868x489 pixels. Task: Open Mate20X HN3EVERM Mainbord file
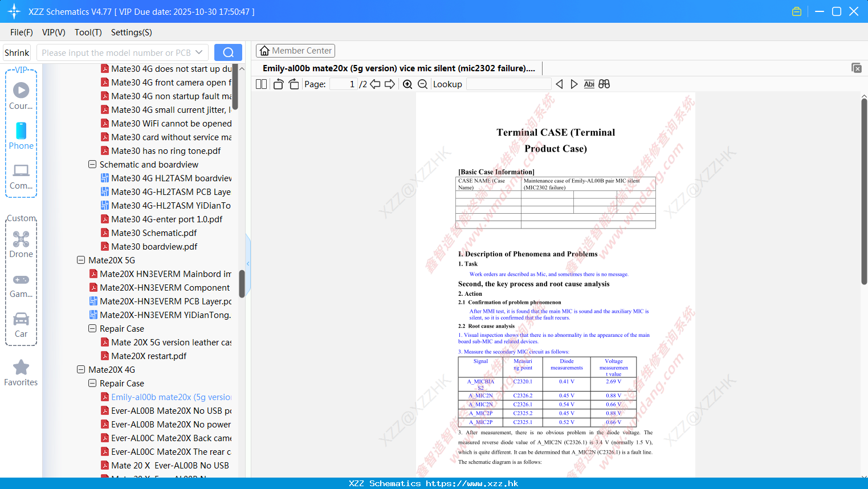(161, 274)
